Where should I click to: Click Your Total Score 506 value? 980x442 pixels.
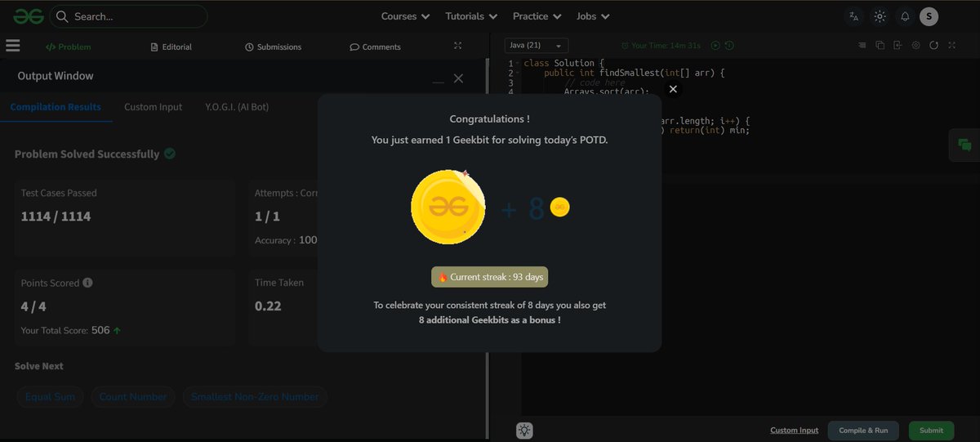click(x=100, y=330)
